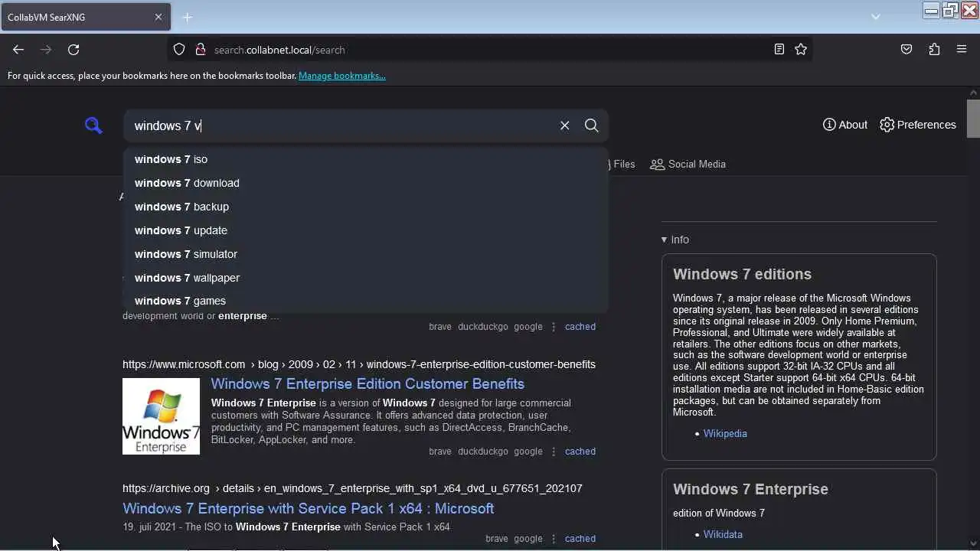Select suggestion windows 7 wallpaper

tap(366, 278)
